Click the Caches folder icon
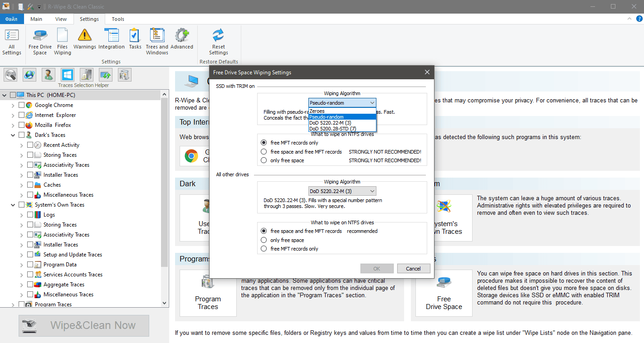 (x=38, y=185)
